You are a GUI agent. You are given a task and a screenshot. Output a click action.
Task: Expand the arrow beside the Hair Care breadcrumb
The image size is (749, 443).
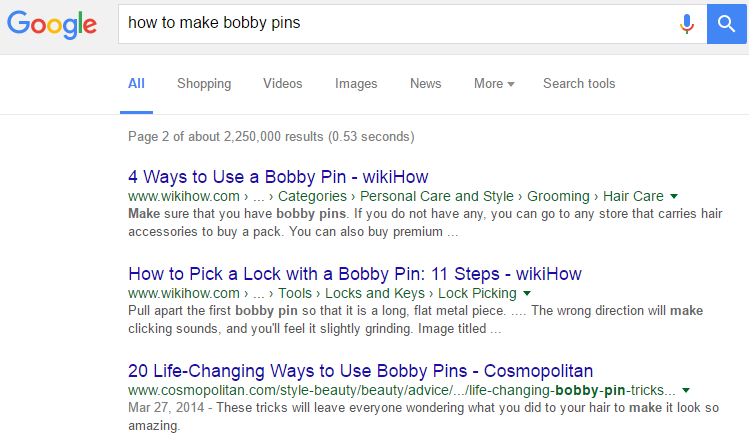(x=674, y=196)
